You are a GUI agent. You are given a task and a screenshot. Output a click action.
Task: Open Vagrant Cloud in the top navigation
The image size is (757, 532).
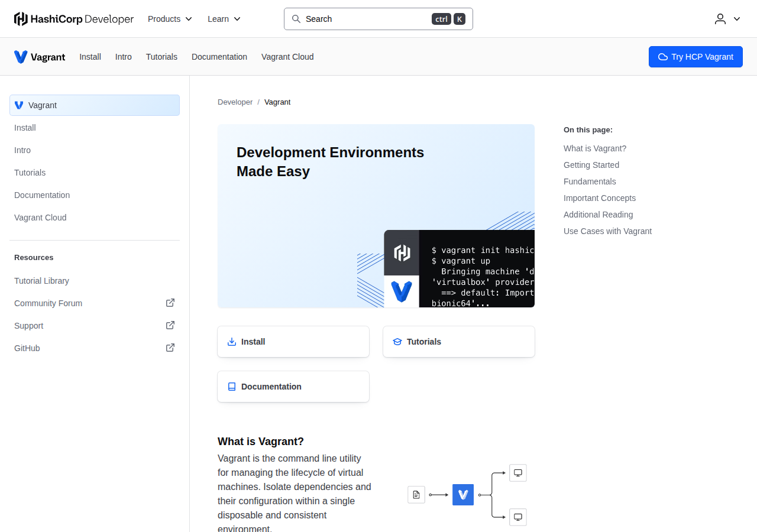coord(287,57)
